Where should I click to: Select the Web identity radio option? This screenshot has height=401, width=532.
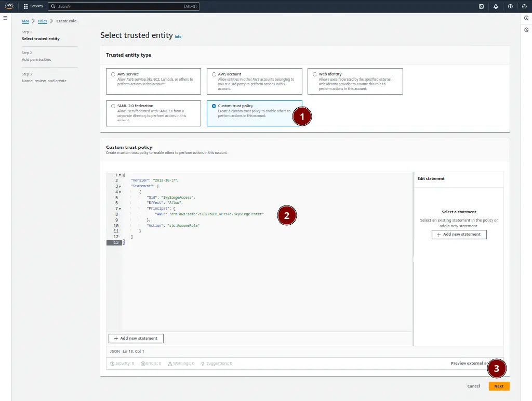314,74
